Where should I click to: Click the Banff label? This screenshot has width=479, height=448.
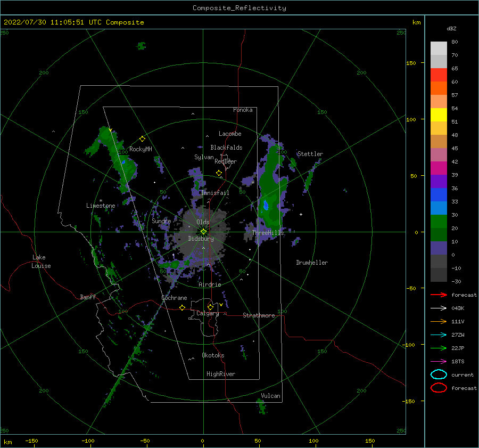pyautogui.click(x=88, y=297)
